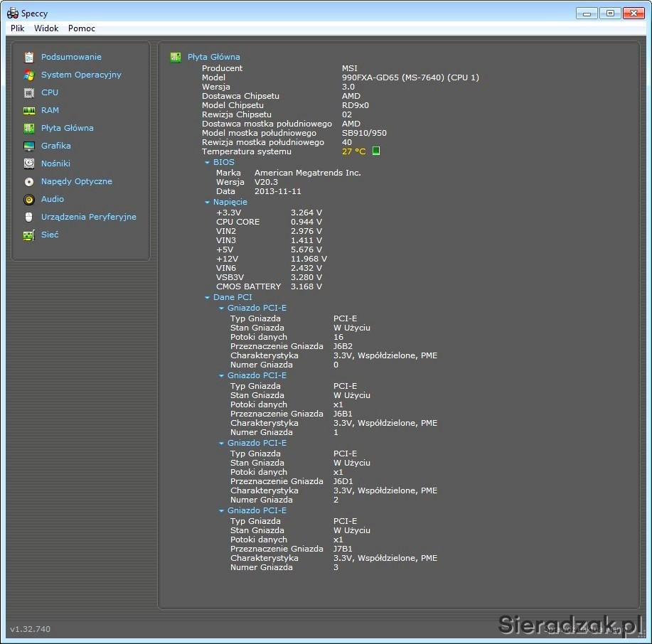Image resolution: width=652 pixels, height=644 pixels.
Task: Click the Sieć network card icon
Action: point(28,235)
